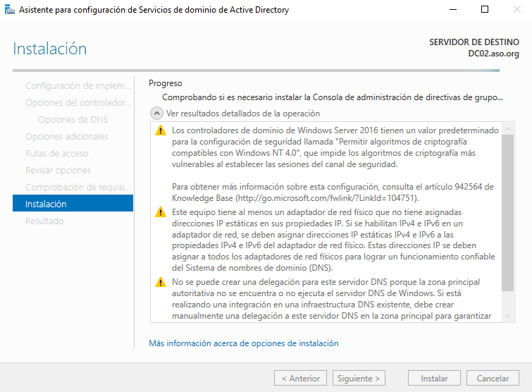Minimize the wizard window

coord(452,10)
